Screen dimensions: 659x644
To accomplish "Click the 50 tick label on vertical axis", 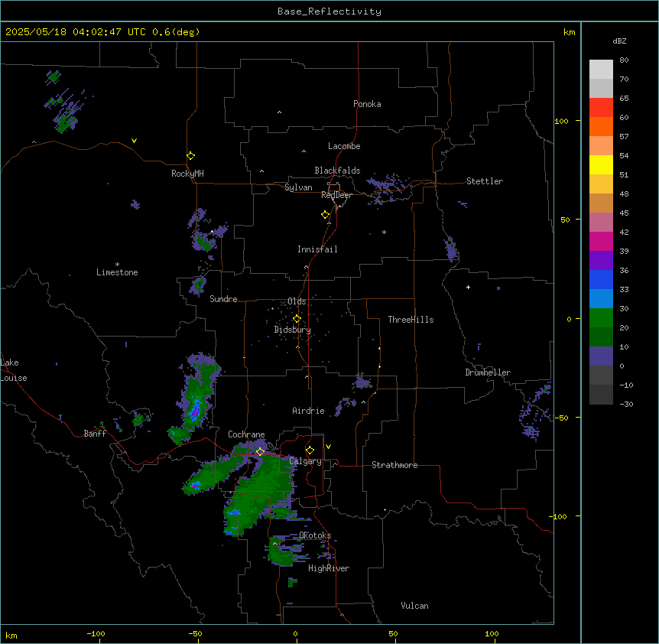I will click(565, 220).
